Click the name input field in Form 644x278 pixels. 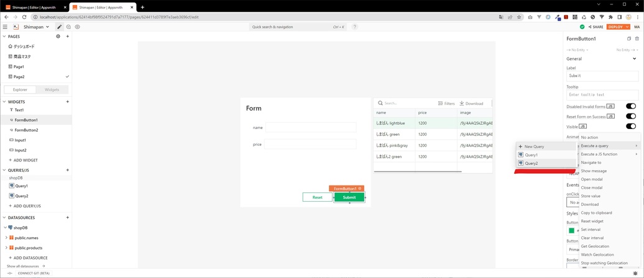point(311,127)
